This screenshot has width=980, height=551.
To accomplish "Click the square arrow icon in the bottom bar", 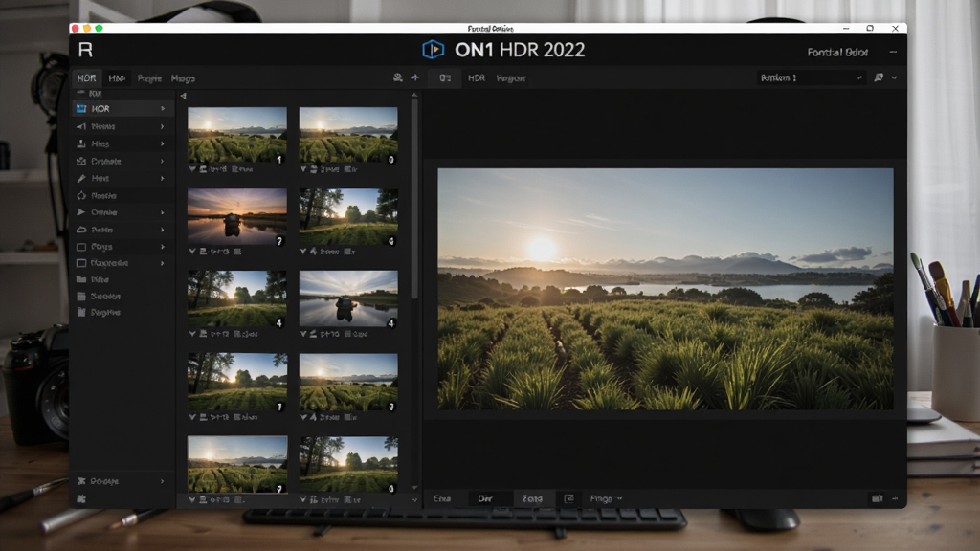I will tap(568, 498).
